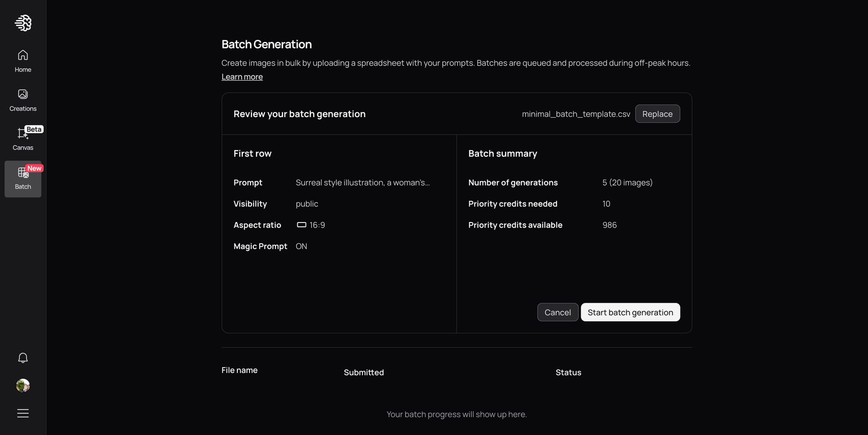Expand the hamburger menu
868x435 pixels.
[23, 413]
